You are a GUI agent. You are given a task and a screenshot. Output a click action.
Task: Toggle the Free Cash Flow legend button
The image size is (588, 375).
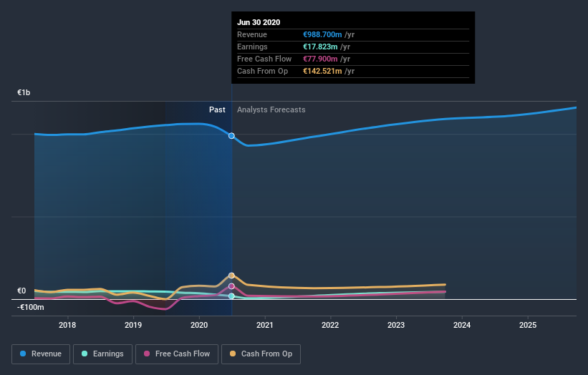[x=177, y=354]
